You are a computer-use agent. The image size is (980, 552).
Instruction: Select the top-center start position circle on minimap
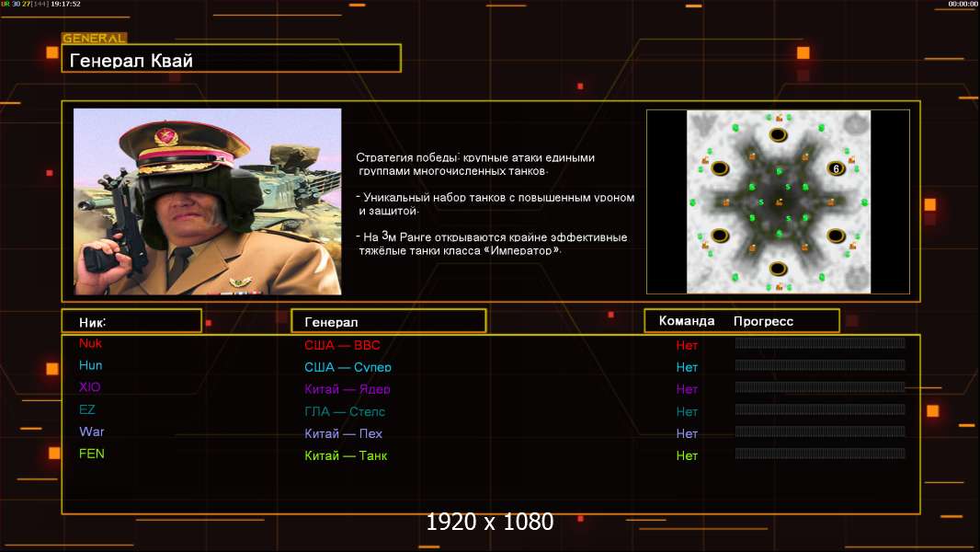tap(778, 135)
